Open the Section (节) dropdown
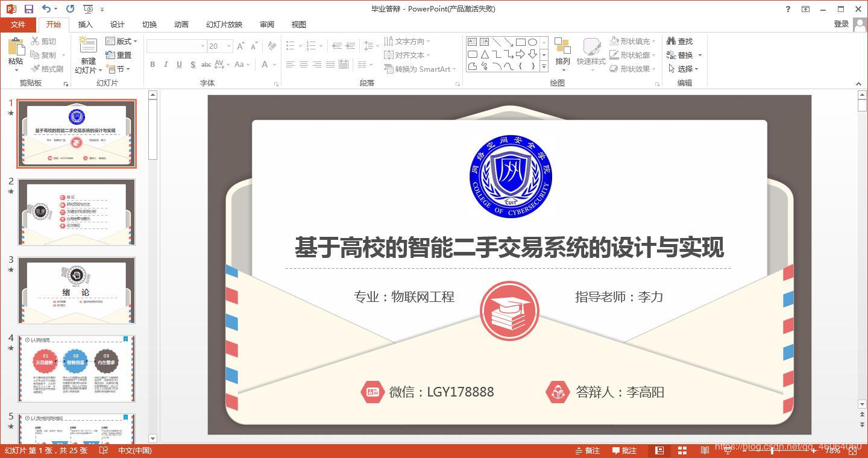This screenshot has width=868, height=458. tap(119, 69)
